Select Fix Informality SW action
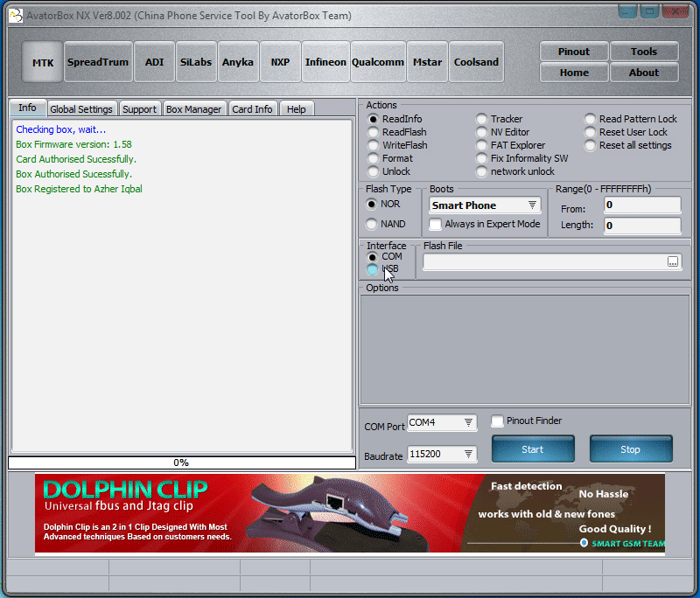Screen dimensions: 700x598 point(521,158)
